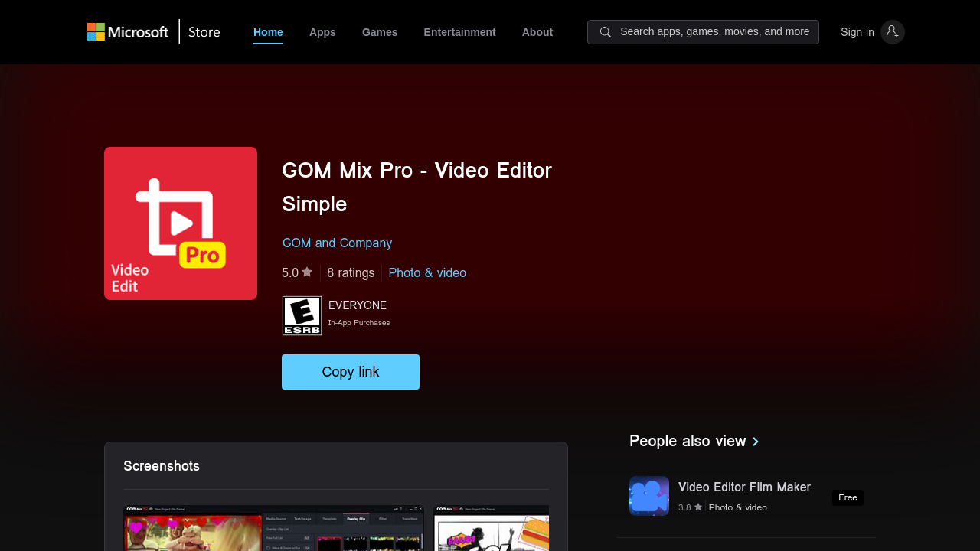Click the GOM Mix Pro app icon

click(181, 223)
